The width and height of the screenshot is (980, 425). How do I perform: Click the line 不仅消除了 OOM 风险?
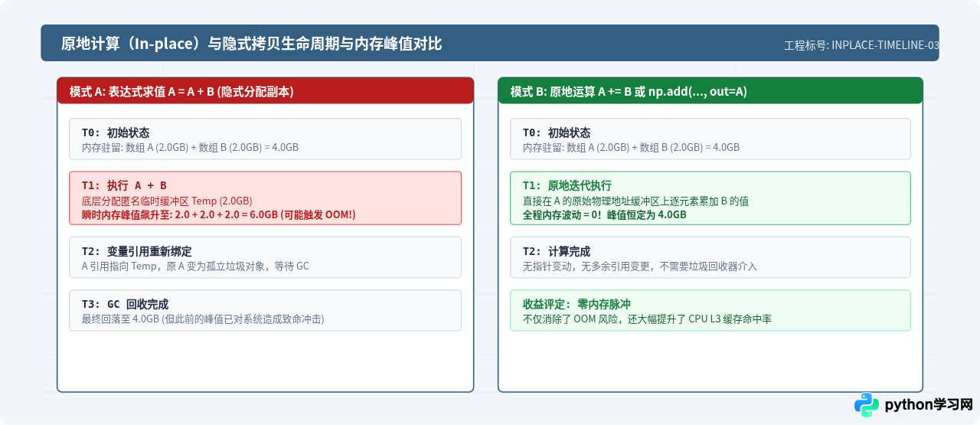[x=647, y=319]
